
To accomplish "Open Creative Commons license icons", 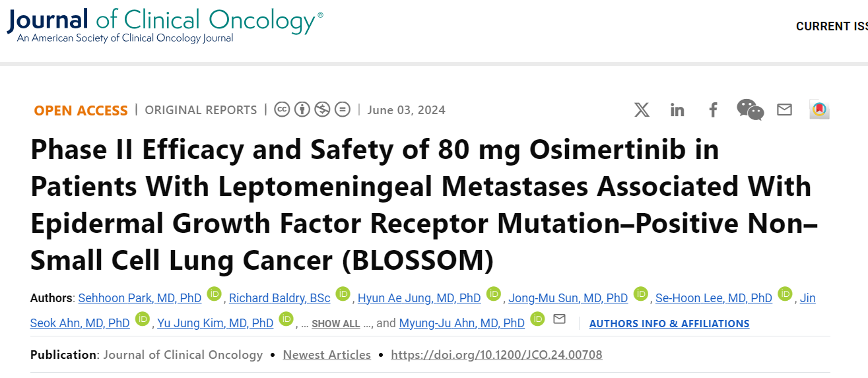I will (x=312, y=110).
